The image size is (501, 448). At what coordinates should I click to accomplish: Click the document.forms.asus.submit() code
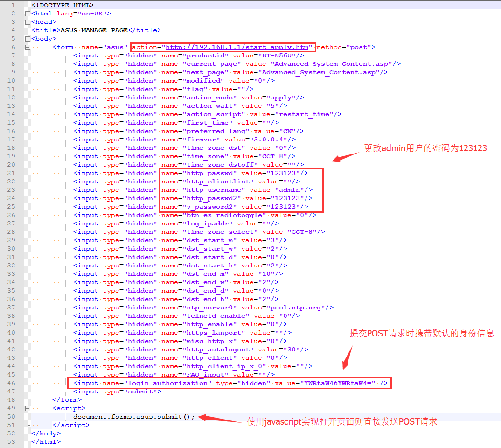134,417
